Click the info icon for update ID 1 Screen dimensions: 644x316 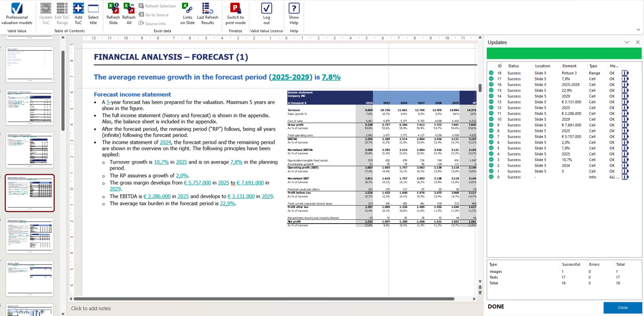click(625, 172)
